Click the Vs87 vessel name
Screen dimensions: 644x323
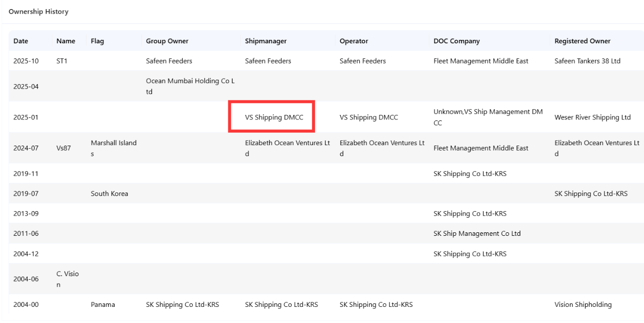point(63,148)
